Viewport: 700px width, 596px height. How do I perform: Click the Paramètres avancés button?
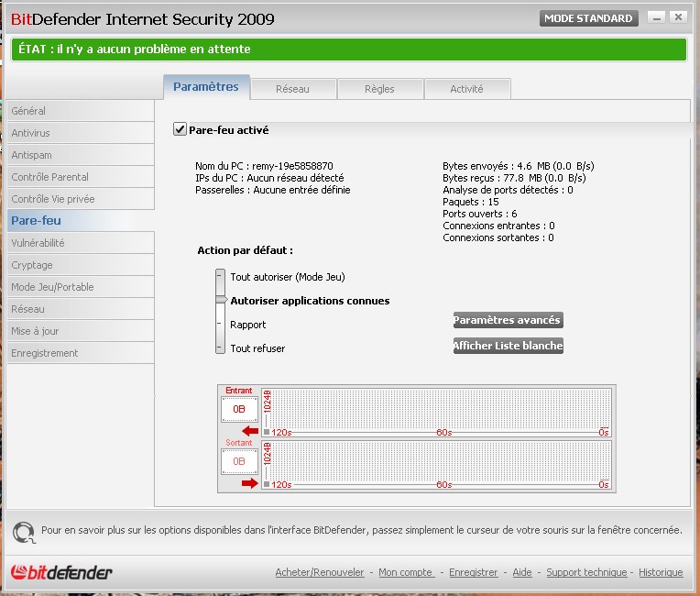tap(508, 320)
